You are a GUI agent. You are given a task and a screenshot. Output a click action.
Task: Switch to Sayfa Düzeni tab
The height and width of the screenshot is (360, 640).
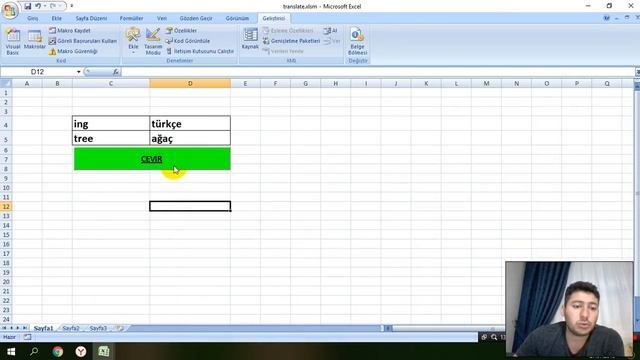(x=91, y=18)
